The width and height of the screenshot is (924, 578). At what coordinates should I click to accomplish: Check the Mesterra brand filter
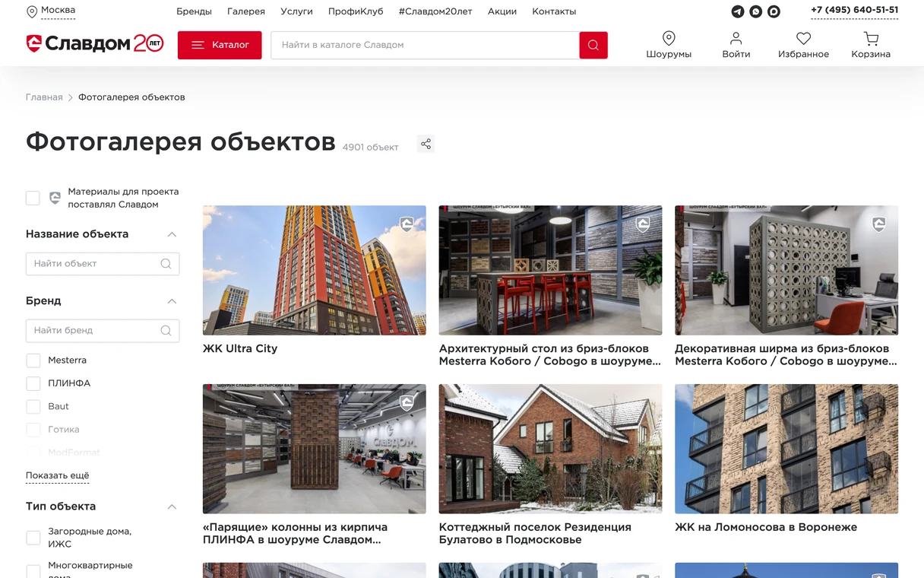33,360
